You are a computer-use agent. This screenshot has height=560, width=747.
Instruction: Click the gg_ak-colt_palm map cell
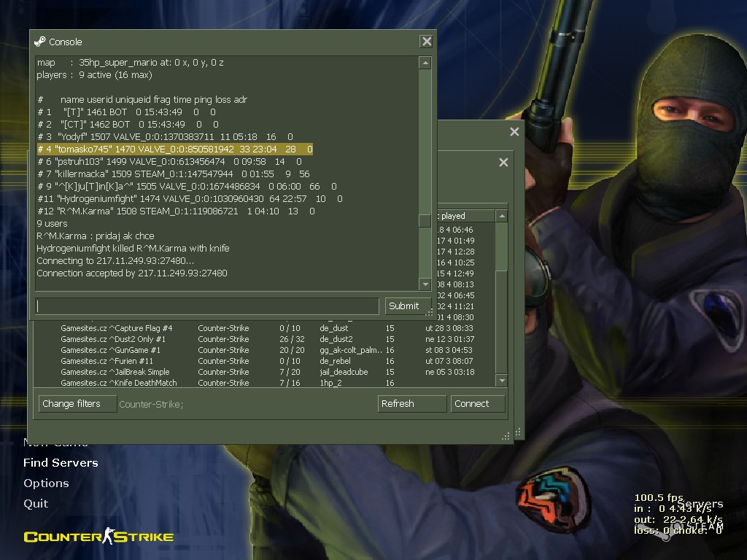pos(351,350)
